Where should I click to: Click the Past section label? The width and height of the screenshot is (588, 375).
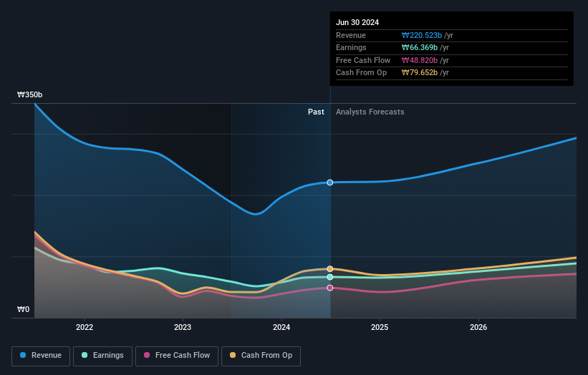coord(316,112)
